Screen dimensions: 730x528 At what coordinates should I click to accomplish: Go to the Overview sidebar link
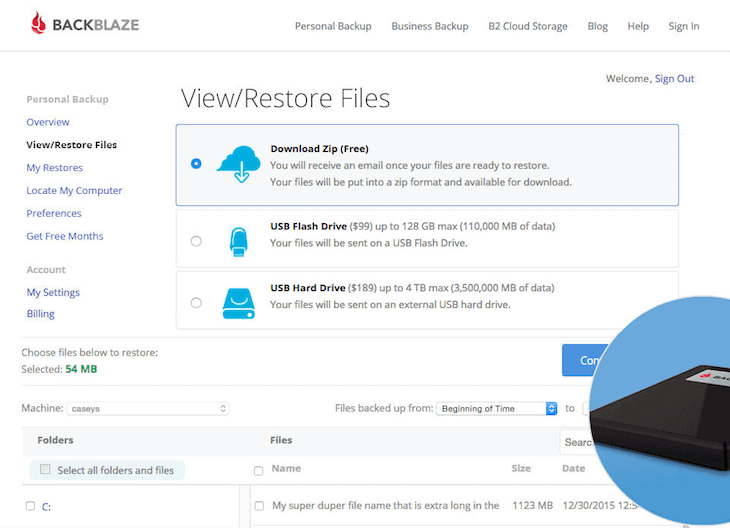tap(47, 122)
